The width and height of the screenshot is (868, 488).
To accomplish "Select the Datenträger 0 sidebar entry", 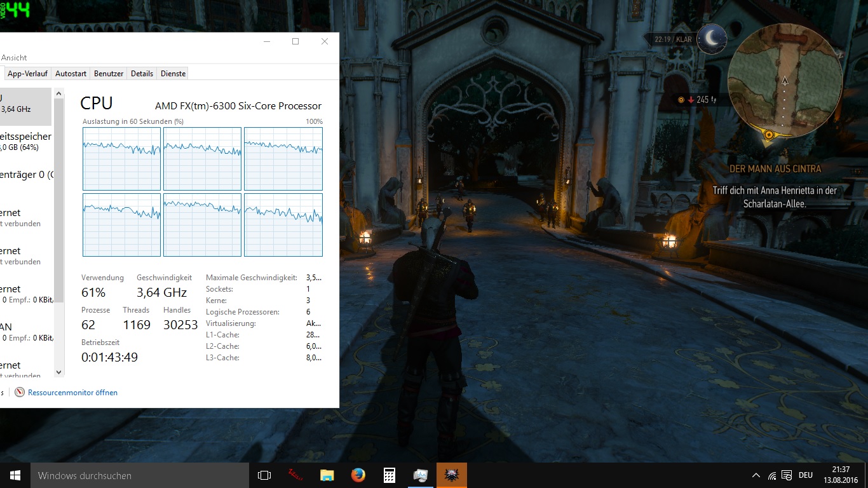I will 27,175.
